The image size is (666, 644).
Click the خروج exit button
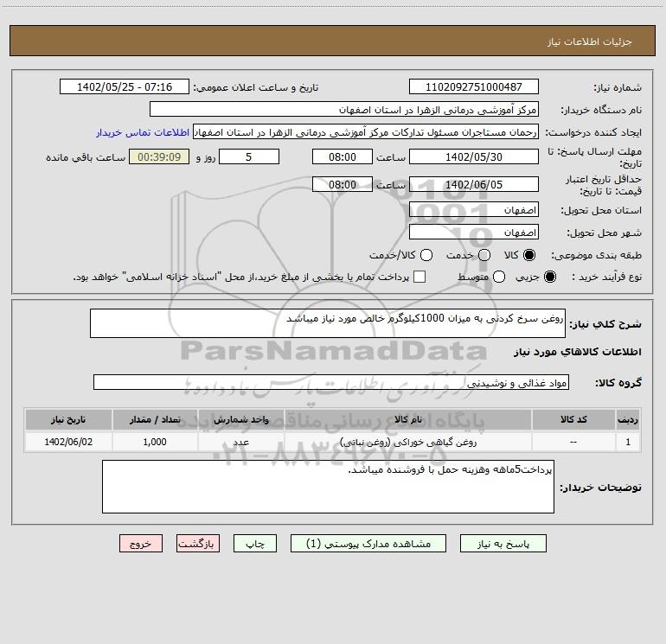click(x=141, y=544)
